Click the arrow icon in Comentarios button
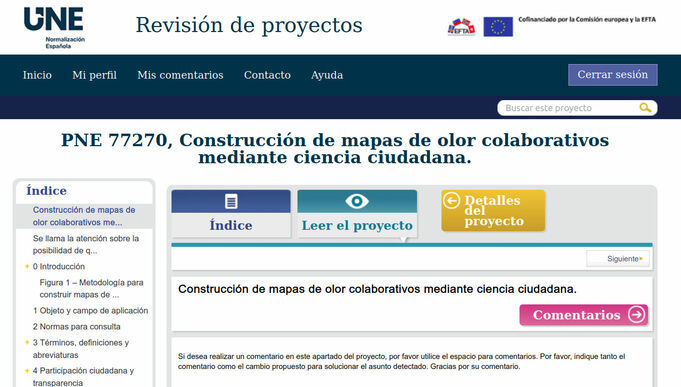 [636, 314]
